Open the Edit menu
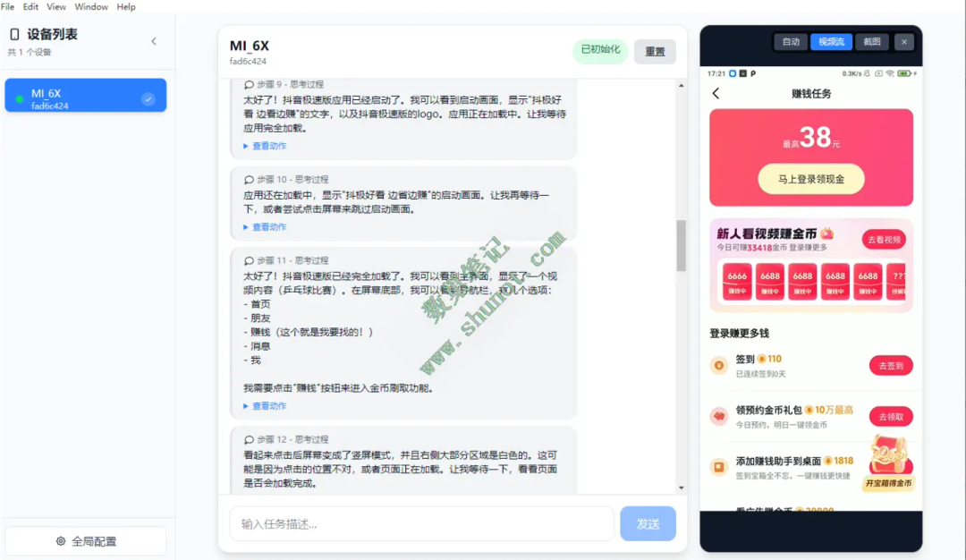 [x=30, y=7]
